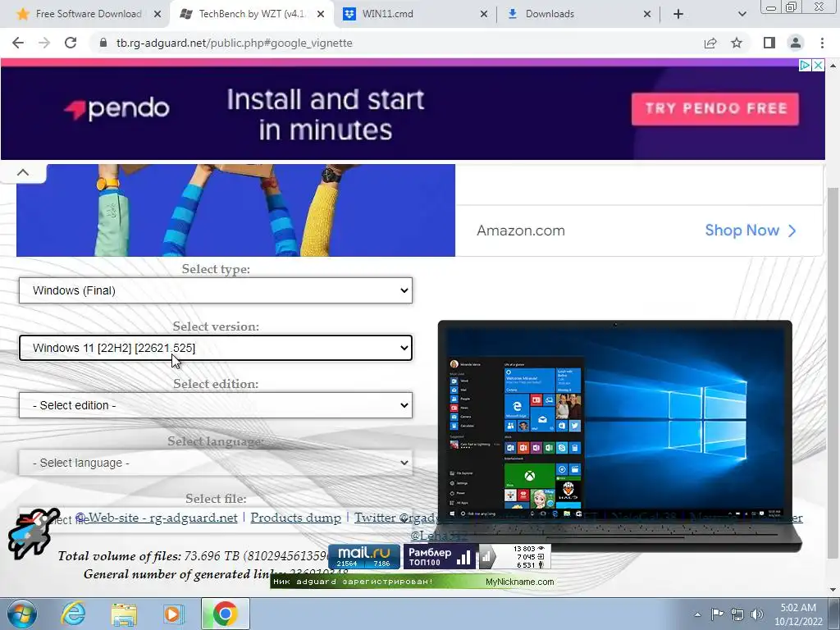Close the Downloads tab

[x=647, y=14]
